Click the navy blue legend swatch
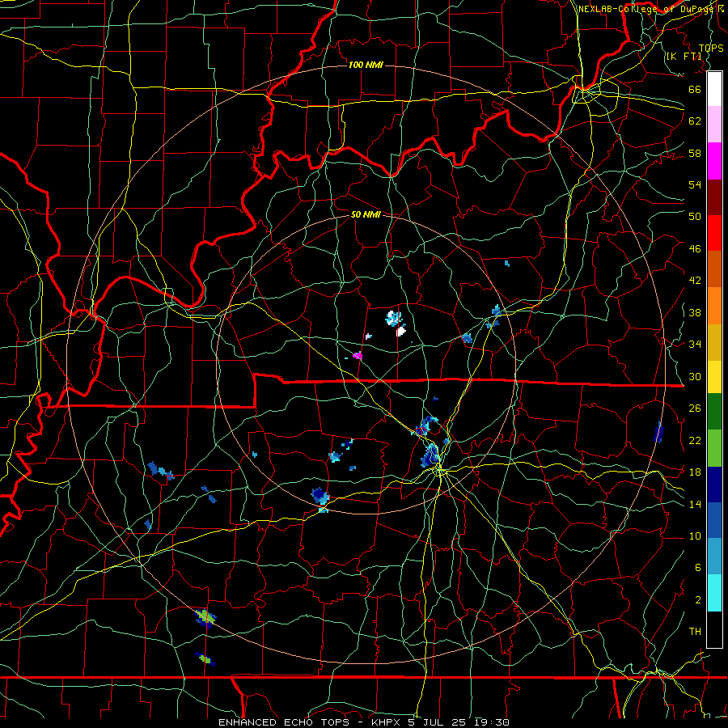 click(x=714, y=485)
